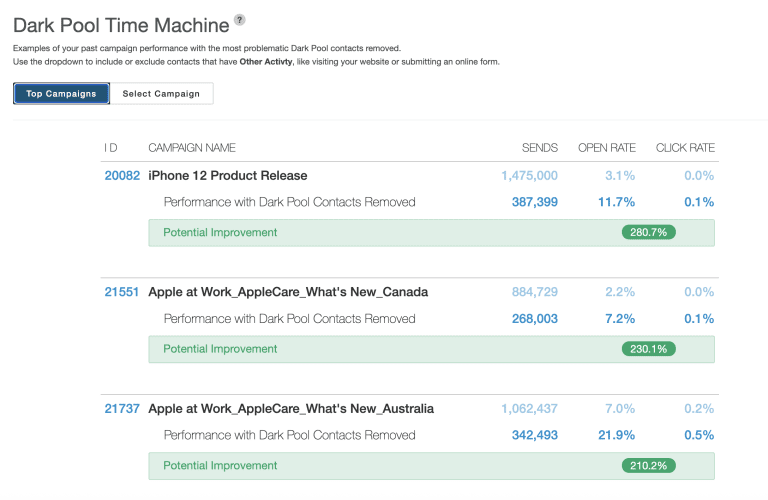Switch to Select Campaign tab
768x500 pixels.
pos(161,94)
